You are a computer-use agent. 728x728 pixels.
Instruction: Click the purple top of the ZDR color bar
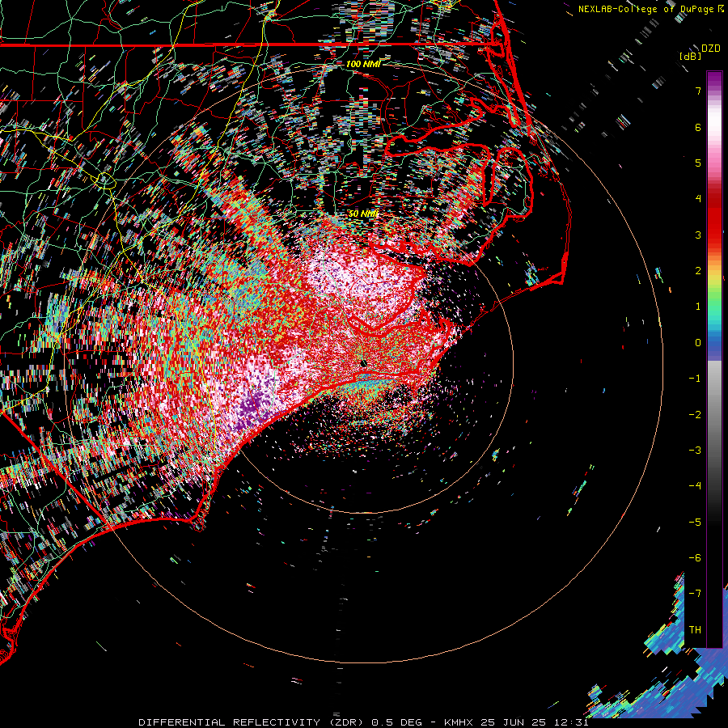[x=714, y=79]
